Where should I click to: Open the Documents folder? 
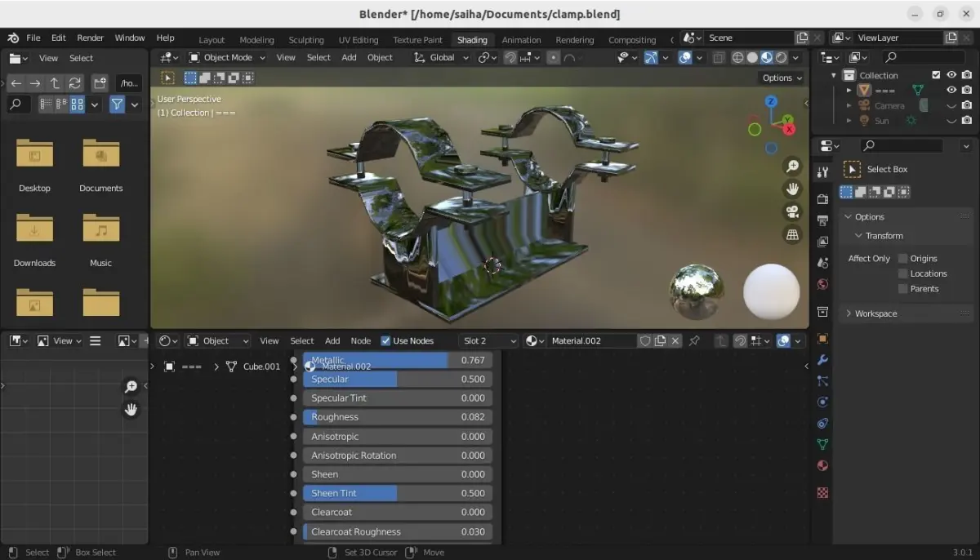pos(100,163)
